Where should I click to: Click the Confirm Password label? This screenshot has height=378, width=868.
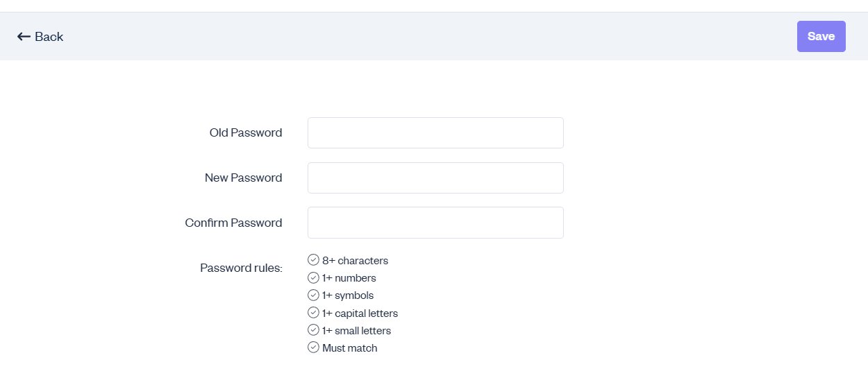pyautogui.click(x=233, y=223)
